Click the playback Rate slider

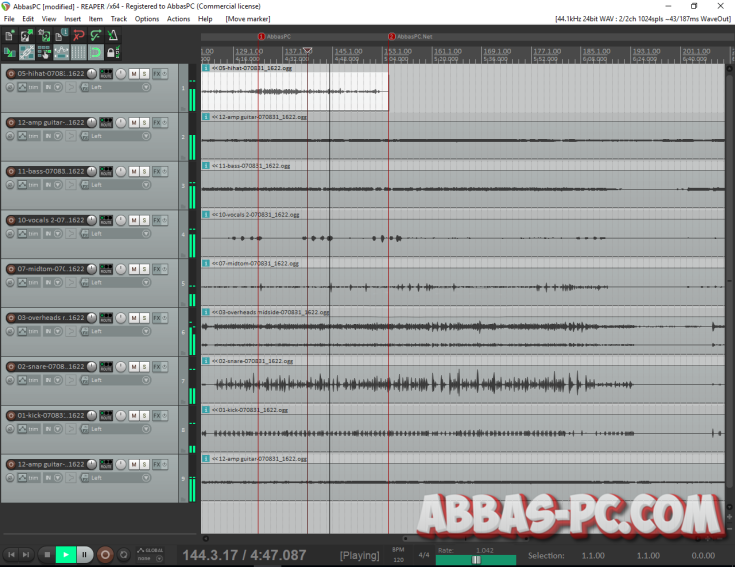(476, 560)
